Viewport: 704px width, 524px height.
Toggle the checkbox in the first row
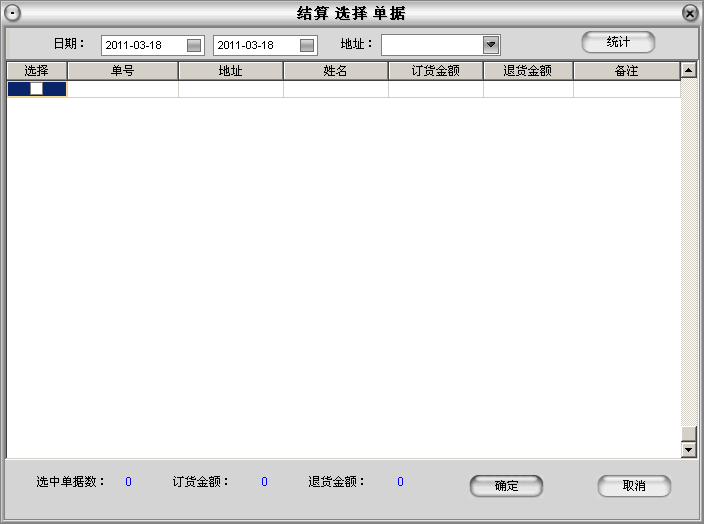(x=36, y=89)
